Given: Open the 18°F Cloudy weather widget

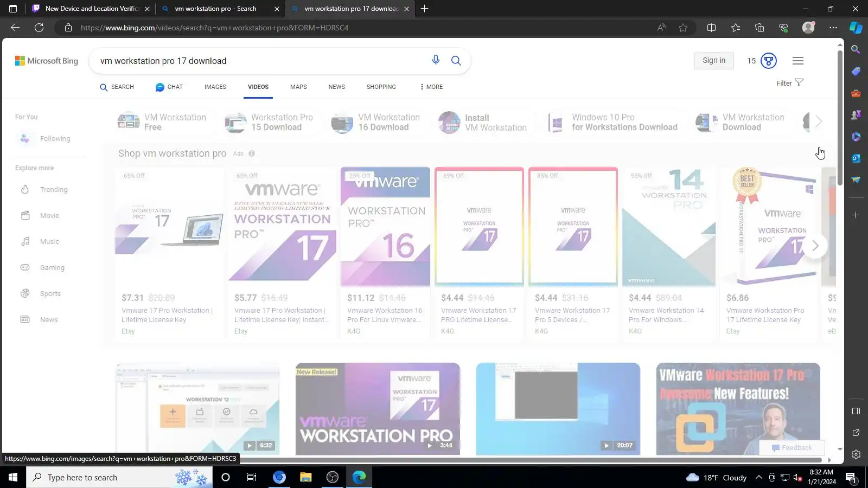Looking at the screenshot, I should click(x=717, y=477).
